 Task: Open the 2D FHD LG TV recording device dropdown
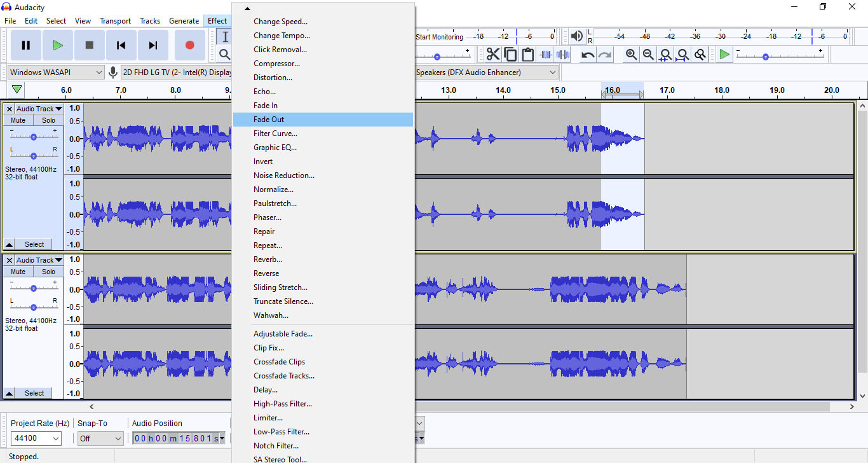coord(177,73)
